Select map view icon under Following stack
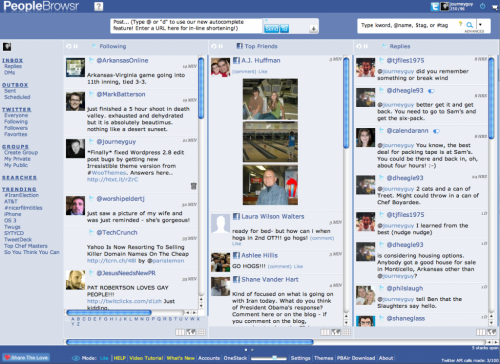500x364 pixels. [x=191, y=332]
